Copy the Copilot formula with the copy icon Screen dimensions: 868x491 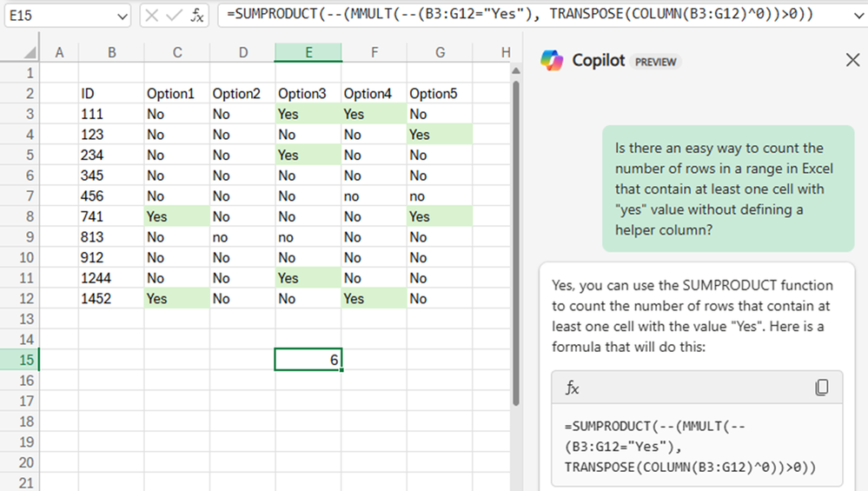[x=822, y=388]
